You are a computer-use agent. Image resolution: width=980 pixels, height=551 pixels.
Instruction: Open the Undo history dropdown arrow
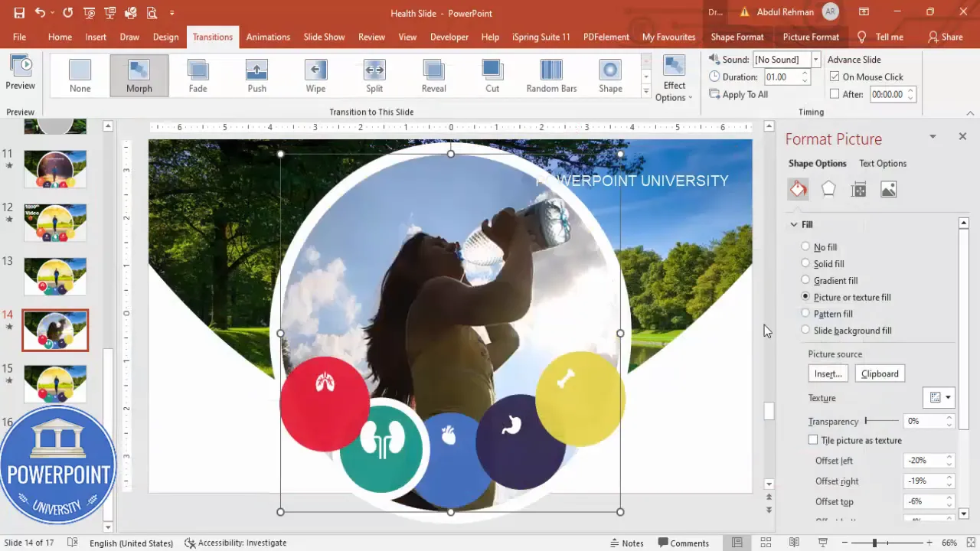coord(52,13)
